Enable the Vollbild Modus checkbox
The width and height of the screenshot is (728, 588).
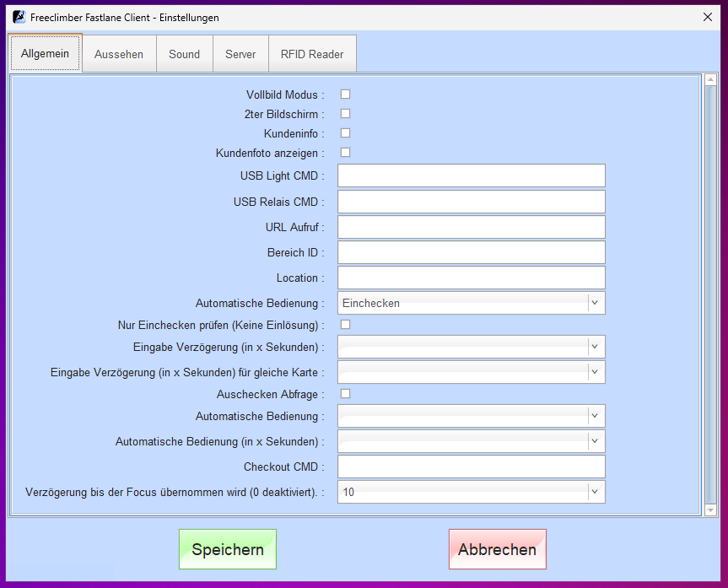tap(345, 94)
